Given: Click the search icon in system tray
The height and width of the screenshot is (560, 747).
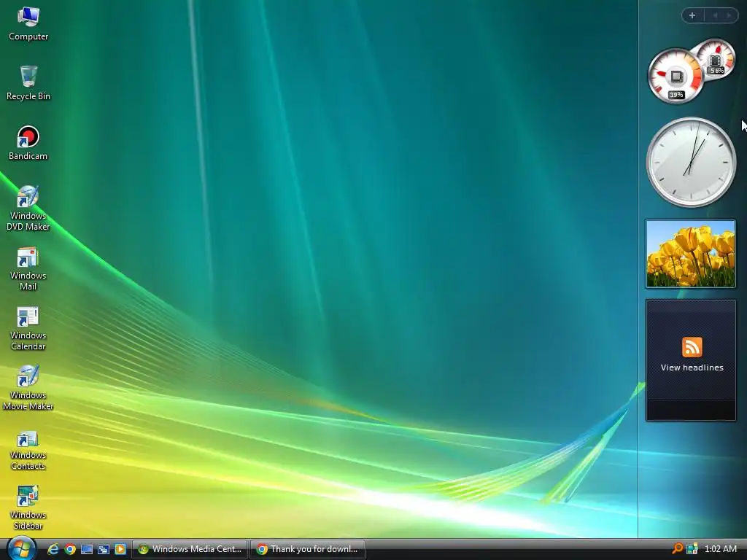Looking at the screenshot, I should (677, 548).
